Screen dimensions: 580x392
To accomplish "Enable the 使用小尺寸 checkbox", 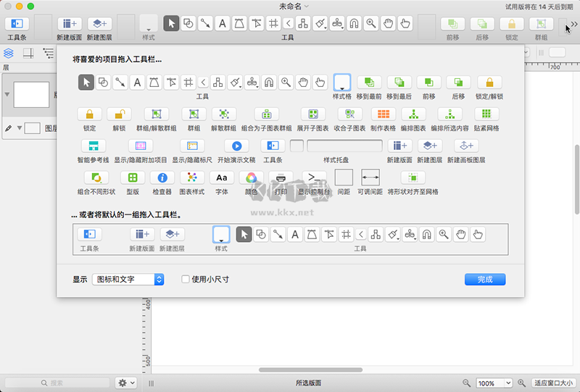I will click(186, 279).
